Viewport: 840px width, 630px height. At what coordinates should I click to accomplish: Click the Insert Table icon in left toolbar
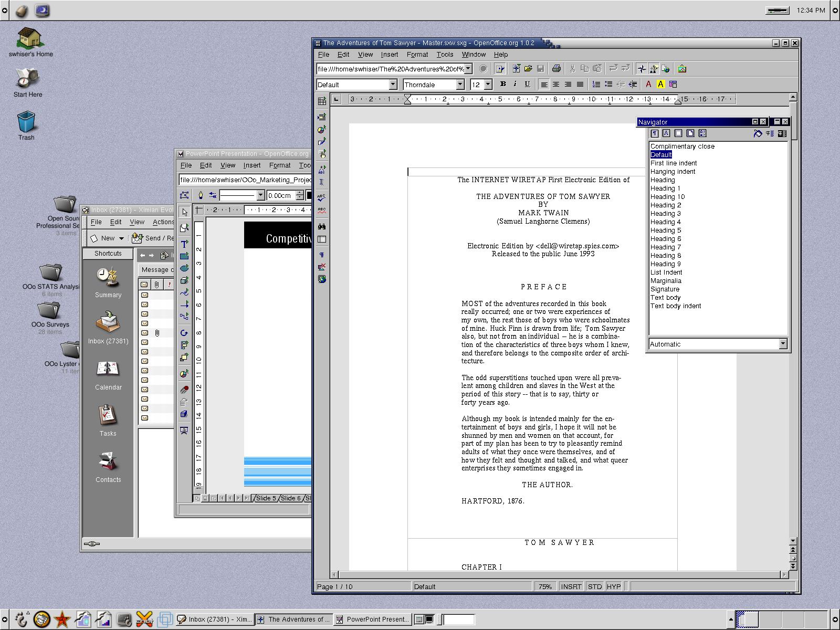(x=322, y=101)
